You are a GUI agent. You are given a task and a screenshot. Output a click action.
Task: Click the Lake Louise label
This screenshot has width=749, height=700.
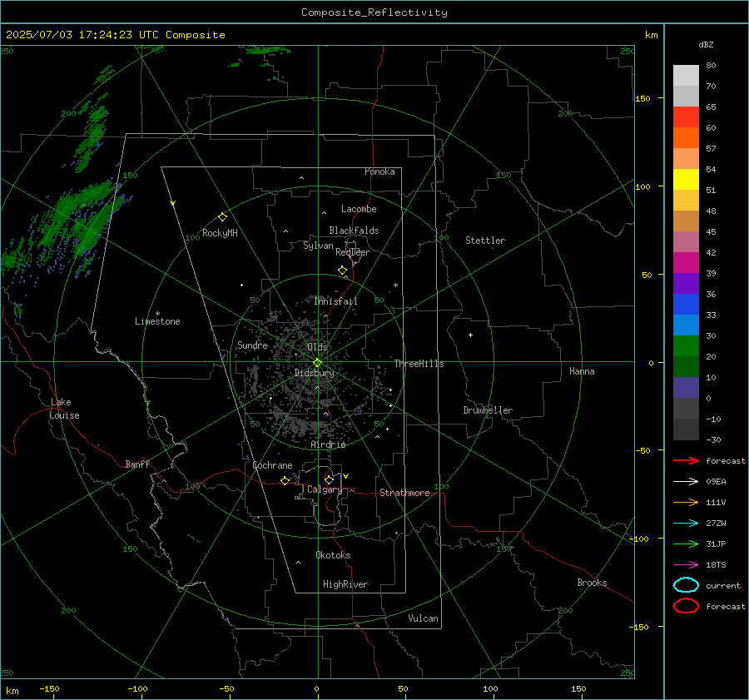[x=64, y=409]
